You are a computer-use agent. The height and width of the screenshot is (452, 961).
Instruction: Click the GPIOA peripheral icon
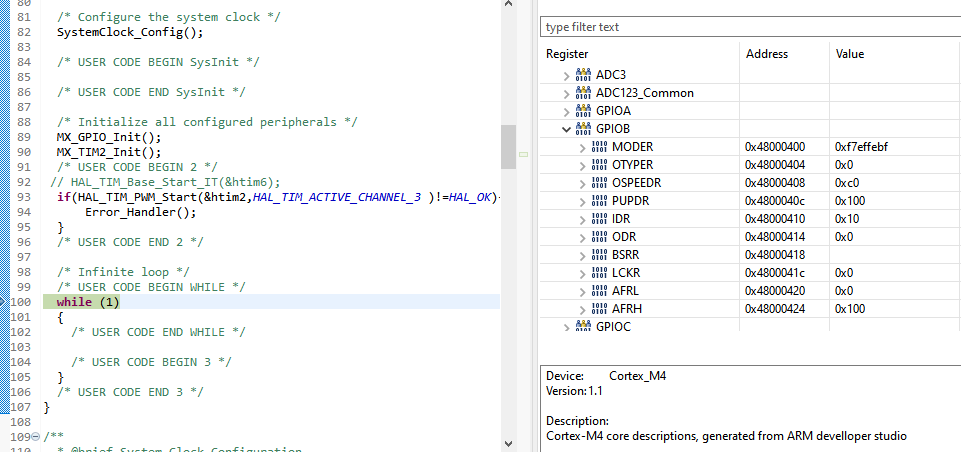click(583, 111)
